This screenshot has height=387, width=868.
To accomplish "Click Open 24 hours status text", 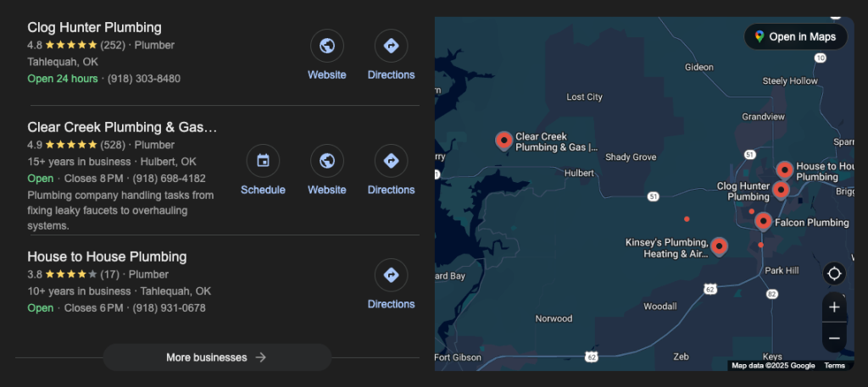I will pos(63,79).
